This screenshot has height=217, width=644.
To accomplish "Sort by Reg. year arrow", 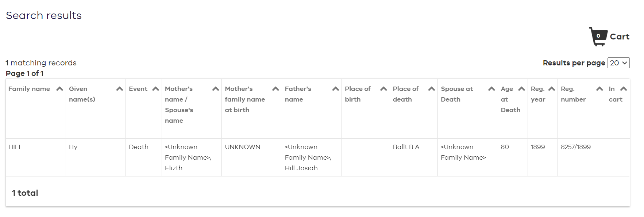I will point(551,89).
